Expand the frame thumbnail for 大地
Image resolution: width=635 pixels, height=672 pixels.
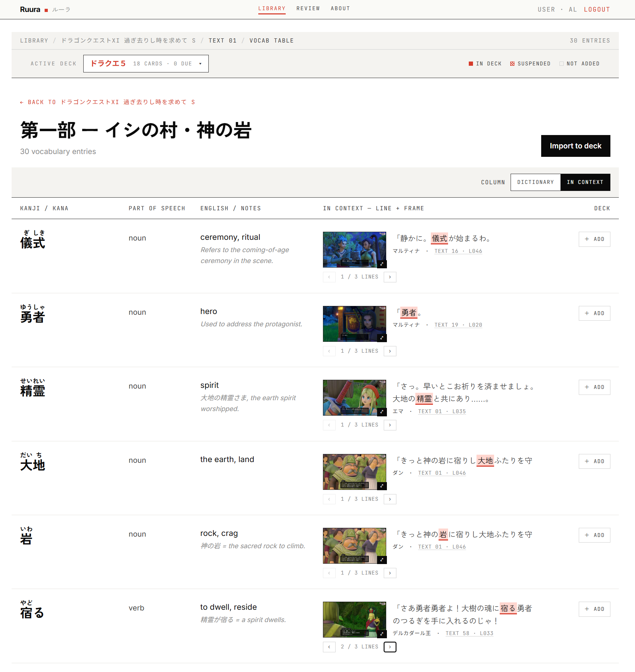tap(382, 486)
